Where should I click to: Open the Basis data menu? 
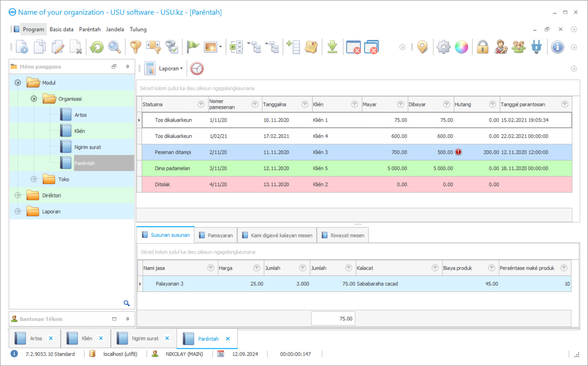61,29
